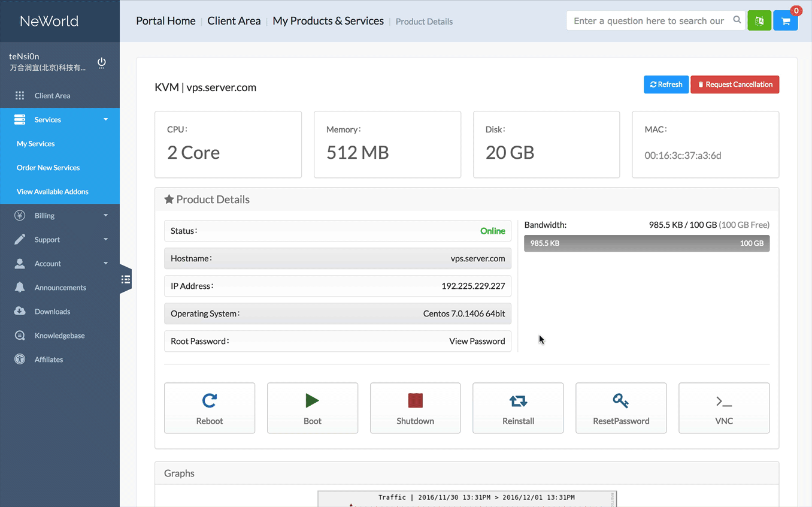This screenshot has width=812, height=507.
Task: Click the VNC terminal prompt icon
Action: (x=724, y=401)
